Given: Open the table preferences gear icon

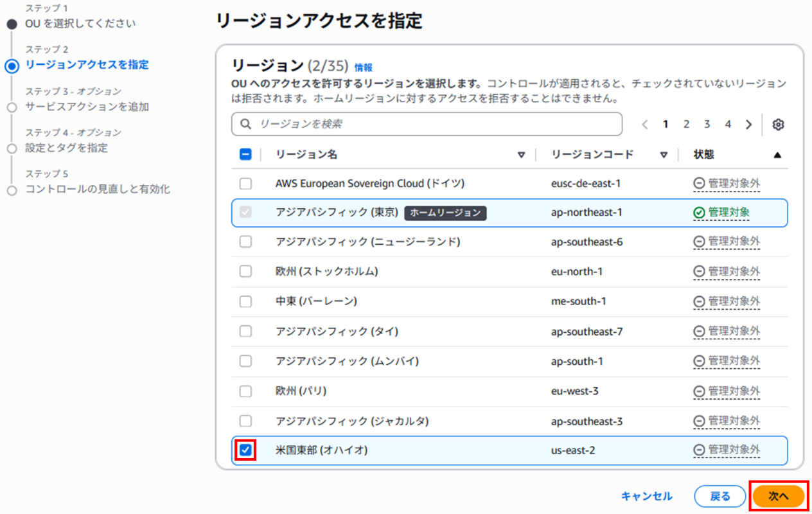Looking at the screenshot, I should tap(778, 125).
